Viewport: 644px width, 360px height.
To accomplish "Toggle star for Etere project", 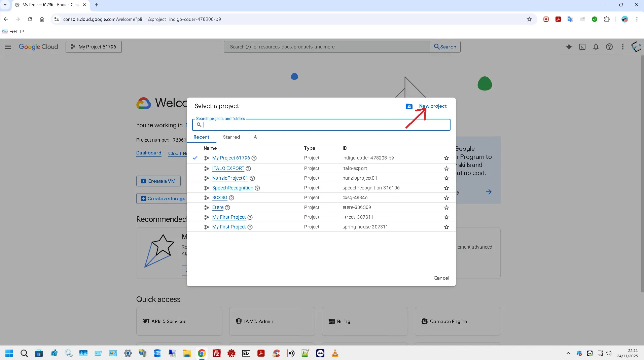I will point(446,208).
